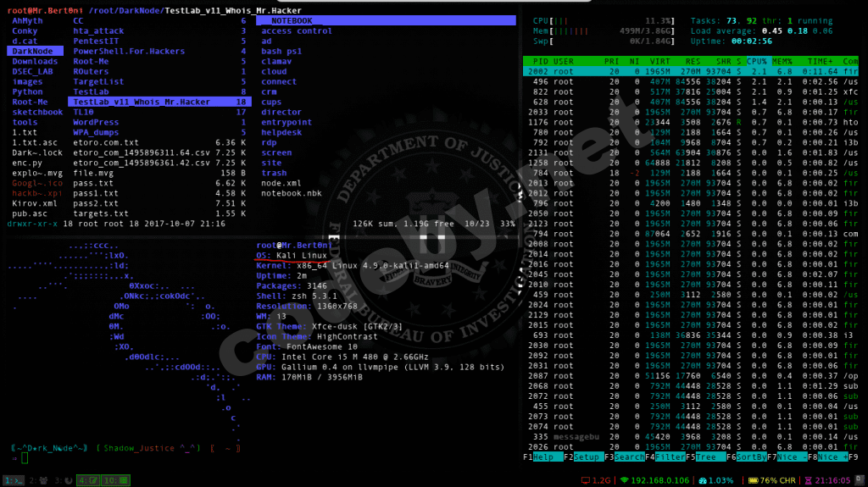This screenshot has height=487, width=868.
Task: Click the cyan CPU load gauge icon
Action: pos(703,480)
